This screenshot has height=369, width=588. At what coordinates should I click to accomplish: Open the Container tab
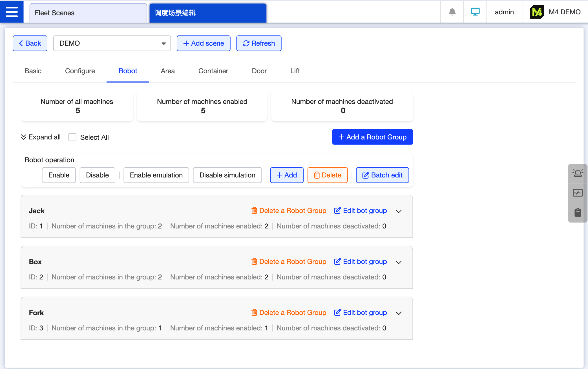pyautogui.click(x=213, y=71)
